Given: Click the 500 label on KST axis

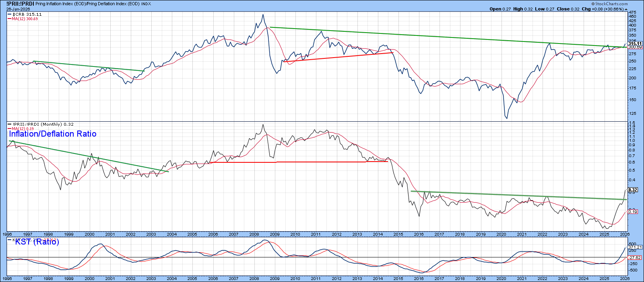Looking at the screenshot, I should (x=633, y=244).
